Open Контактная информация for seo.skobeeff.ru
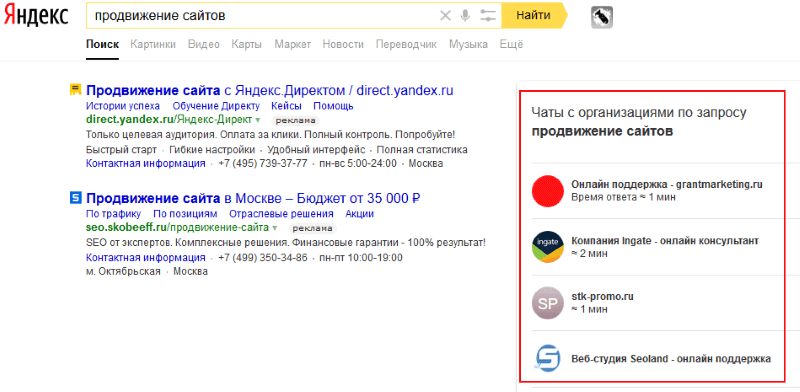This screenshot has height=392, width=800. click(146, 258)
